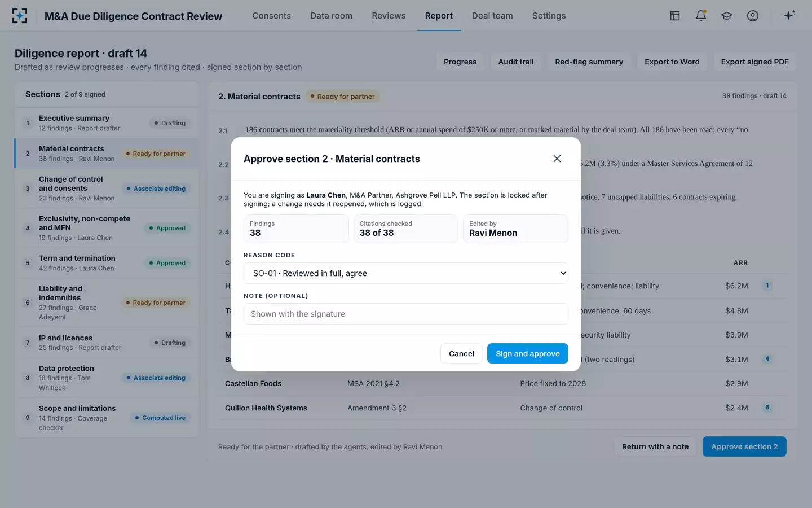Select the Material contracts section in sidebar

click(107, 154)
